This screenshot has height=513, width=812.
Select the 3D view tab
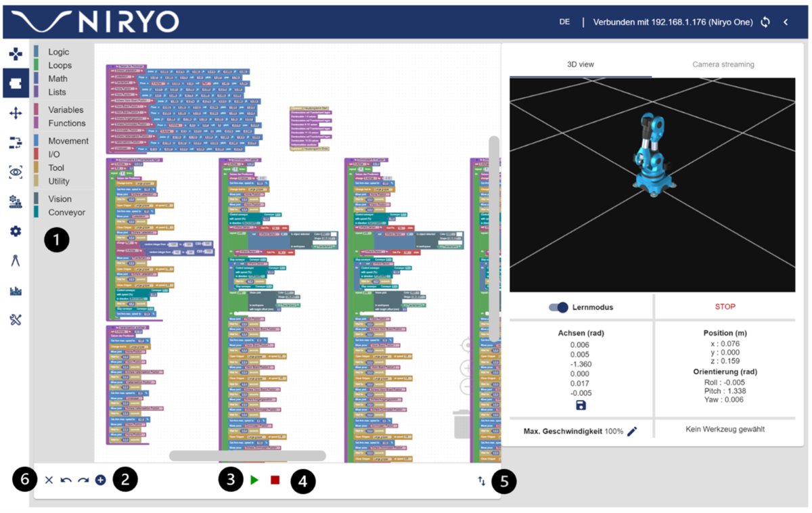(x=581, y=64)
